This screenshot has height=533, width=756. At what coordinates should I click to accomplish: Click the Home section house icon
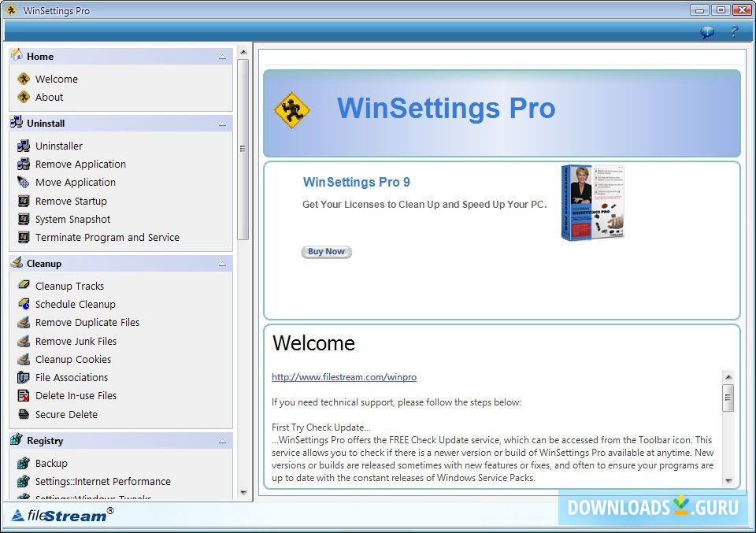[17, 55]
